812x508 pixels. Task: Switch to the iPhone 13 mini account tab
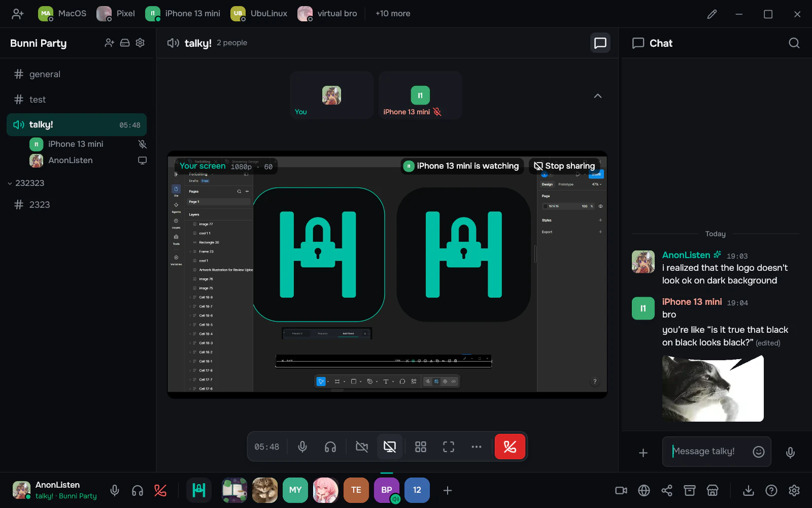coord(183,14)
